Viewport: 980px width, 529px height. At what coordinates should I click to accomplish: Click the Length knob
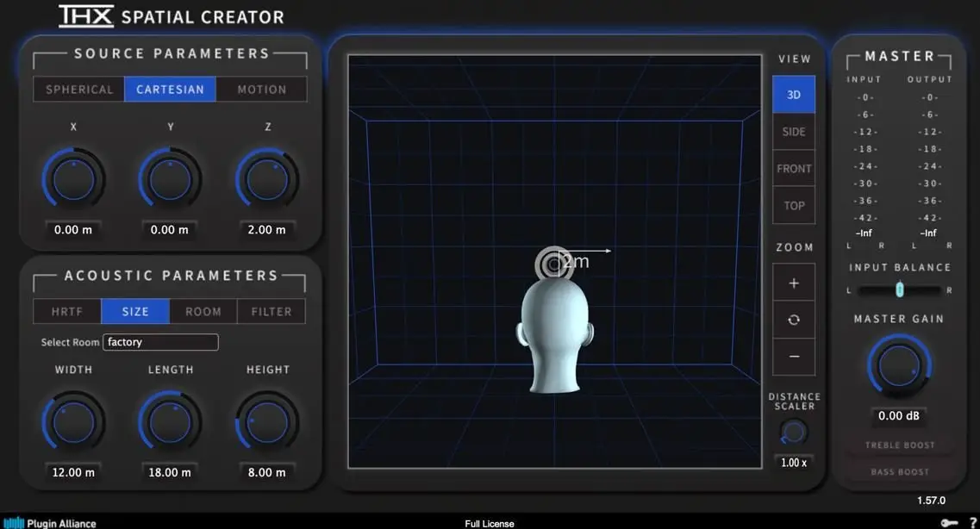[170, 422]
